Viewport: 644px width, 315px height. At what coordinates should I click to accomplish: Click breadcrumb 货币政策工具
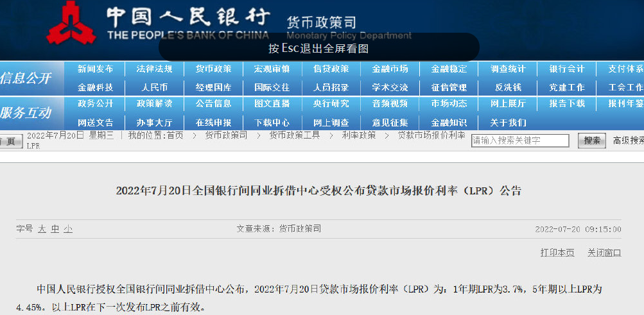point(295,135)
